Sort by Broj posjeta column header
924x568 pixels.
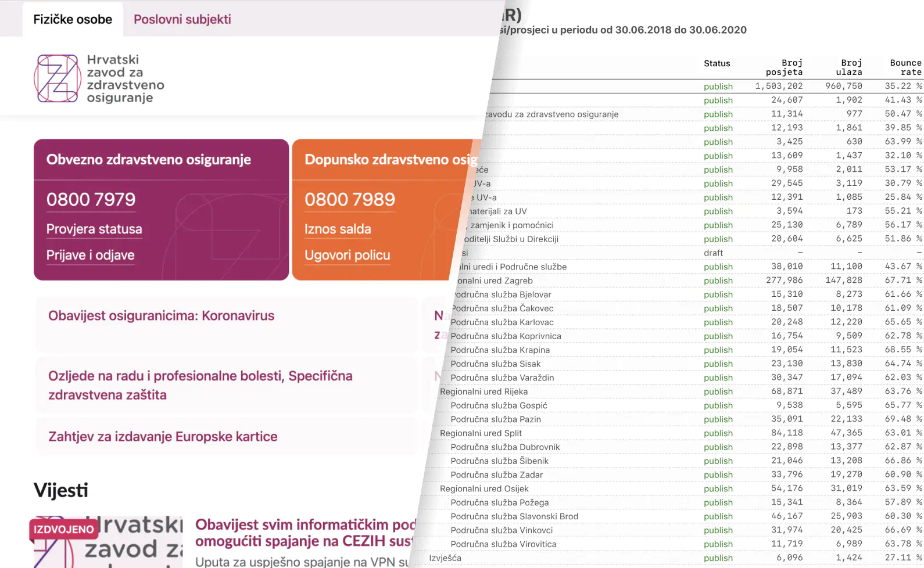[783, 67]
